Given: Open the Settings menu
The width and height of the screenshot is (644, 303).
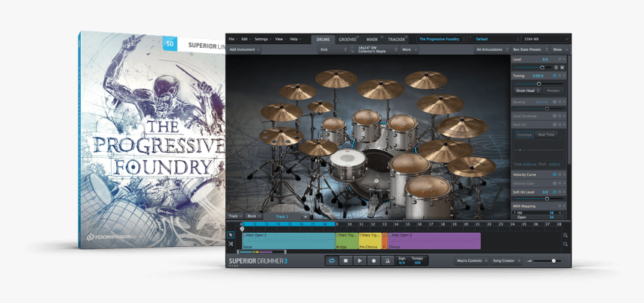Looking at the screenshot, I should click(x=262, y=39).
